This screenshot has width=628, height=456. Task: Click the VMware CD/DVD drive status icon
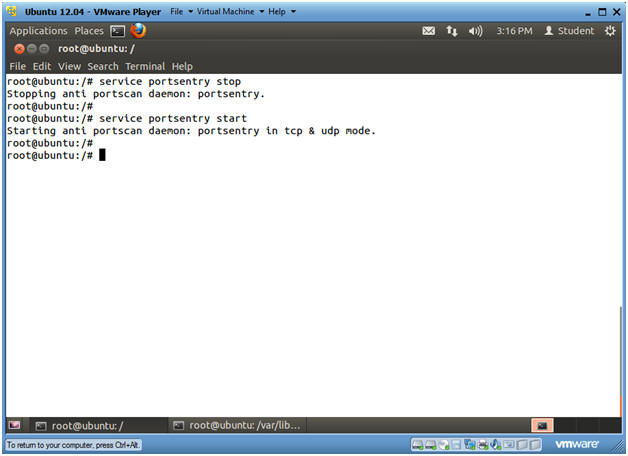coord(443,444)
